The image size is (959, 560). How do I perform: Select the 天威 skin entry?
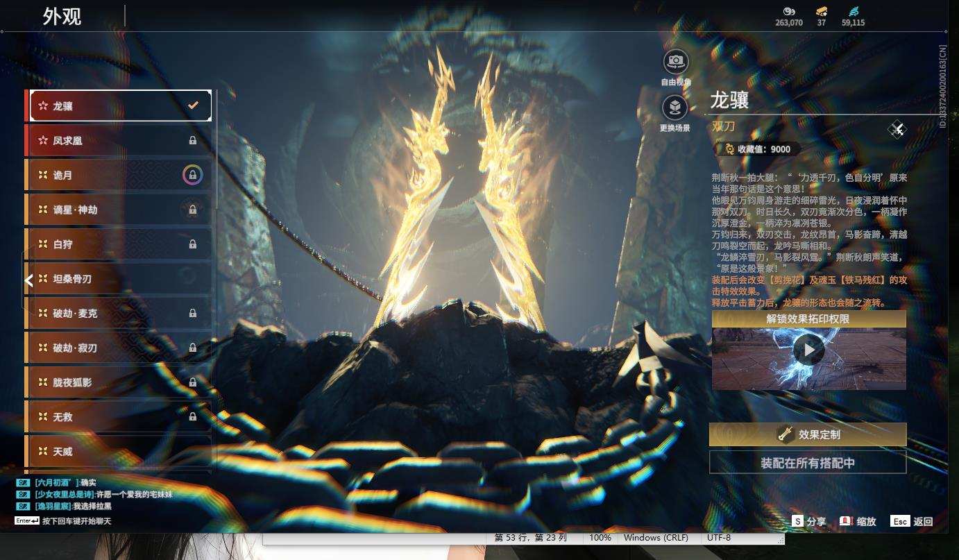click(118, 452)
